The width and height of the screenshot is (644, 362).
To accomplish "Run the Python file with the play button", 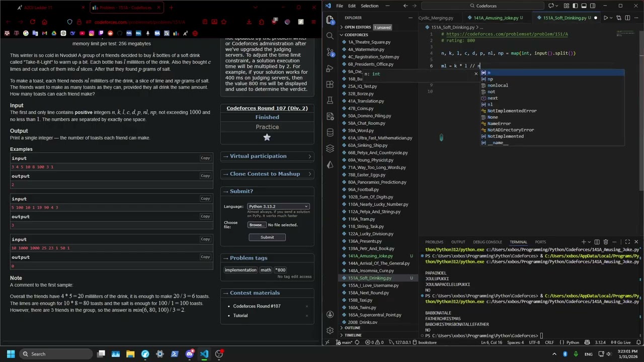I will [606, 18].
